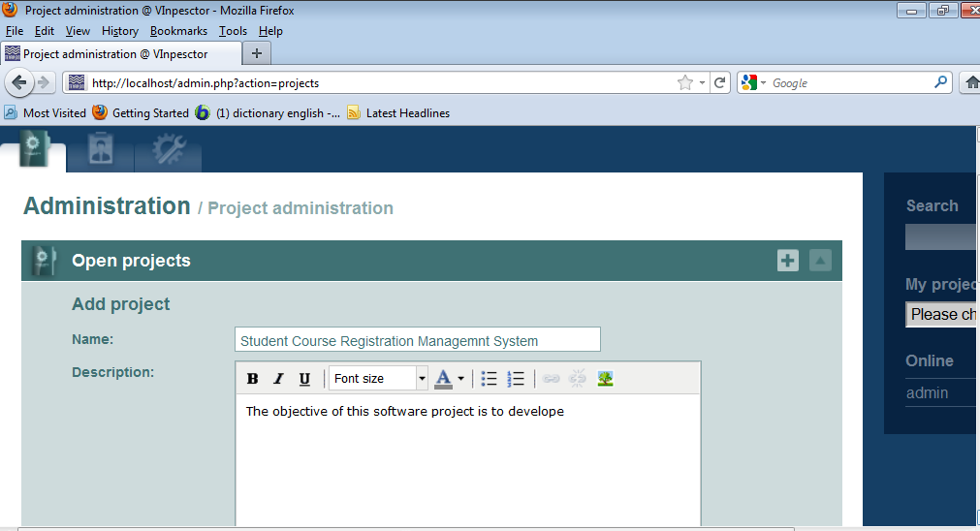
Task: Toggle bold formatting in the editor
Action: [x=252, y=379]
